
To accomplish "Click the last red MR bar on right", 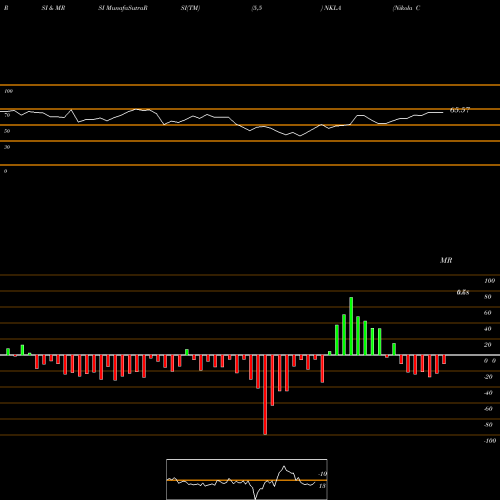I will 444,359.
